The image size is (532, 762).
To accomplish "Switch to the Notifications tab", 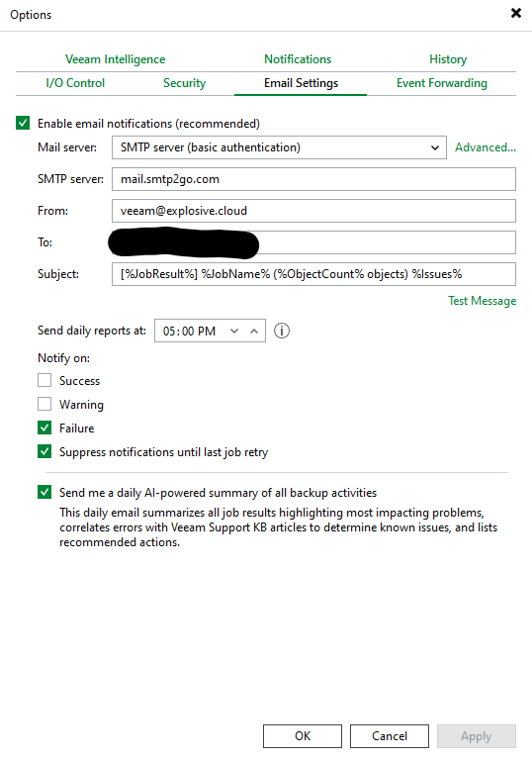I will pyautogui.click(x=298, y=59).
